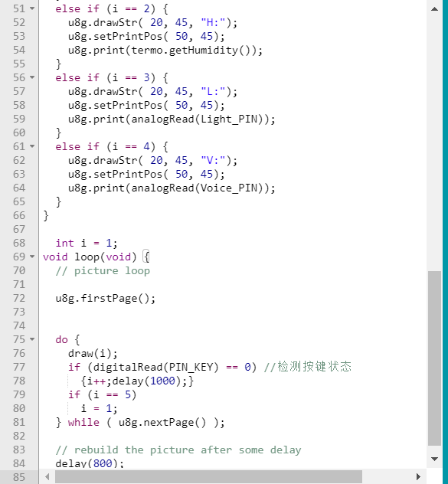Click the opening brace after loop(void)

(x=147, y=257)
